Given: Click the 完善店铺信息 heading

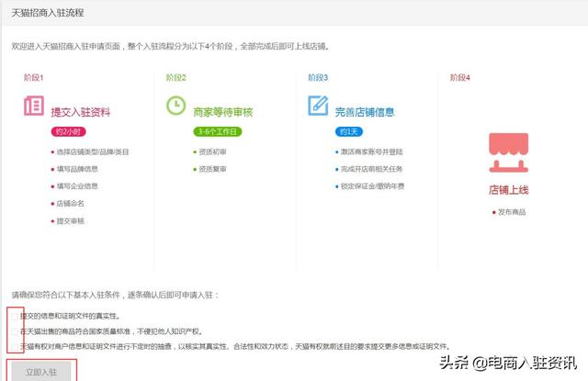Looking at the screenshot, I should click(365, 112).
